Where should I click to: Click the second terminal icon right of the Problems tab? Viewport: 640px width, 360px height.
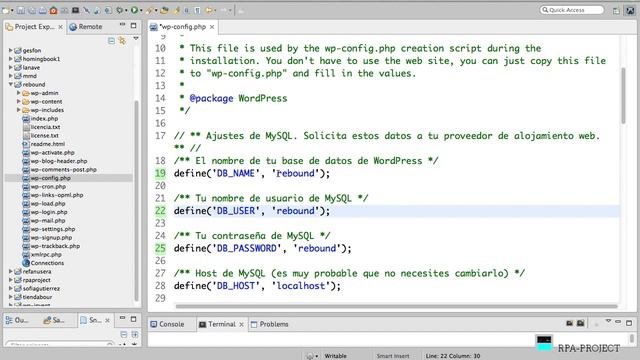click(580, 323)
